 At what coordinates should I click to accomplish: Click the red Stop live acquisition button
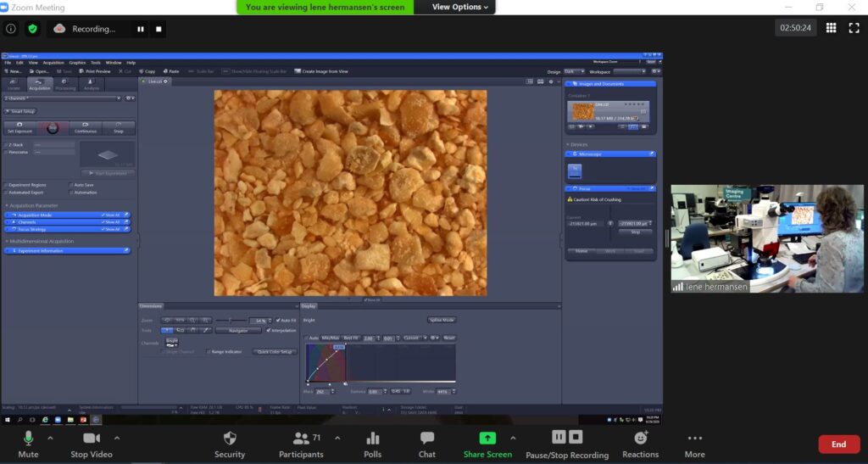pyautogui.click(x=53, y=127)
